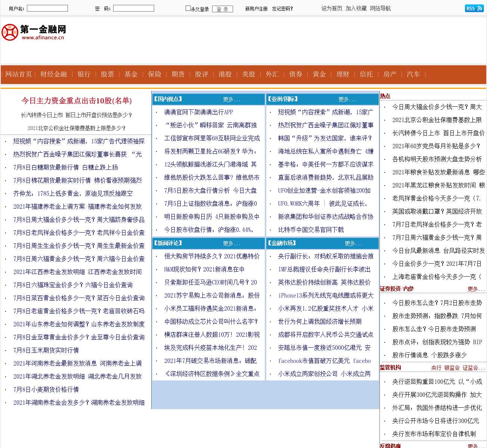Open the 新用户注册 link
487x448 pixels.
click(x=256, y=9)
